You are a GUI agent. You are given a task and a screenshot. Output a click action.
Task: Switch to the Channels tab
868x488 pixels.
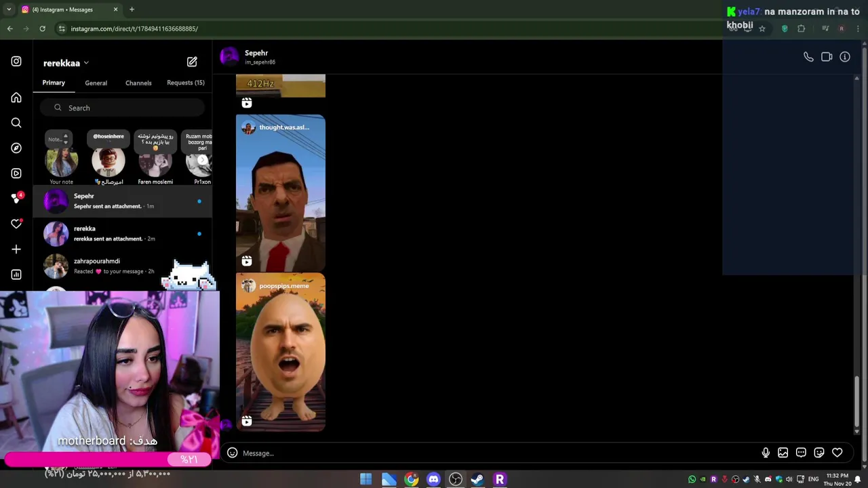coord(138,83)
